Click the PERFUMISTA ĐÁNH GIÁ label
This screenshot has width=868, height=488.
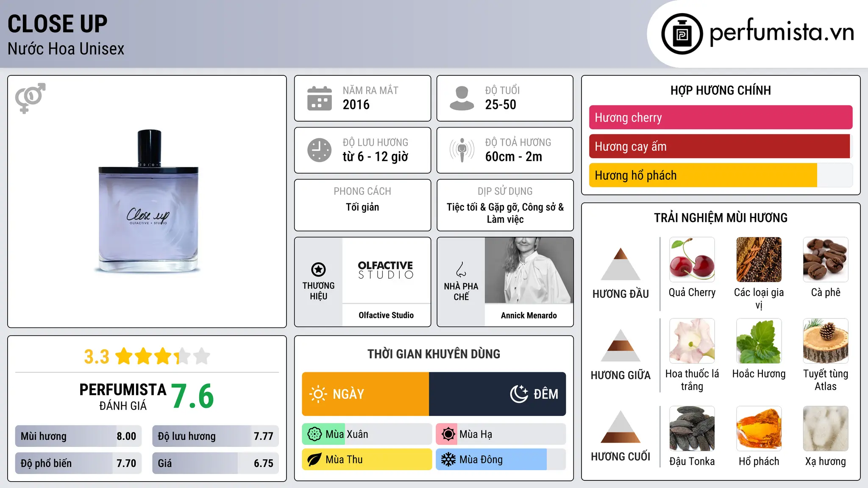[x=123, y=396]
